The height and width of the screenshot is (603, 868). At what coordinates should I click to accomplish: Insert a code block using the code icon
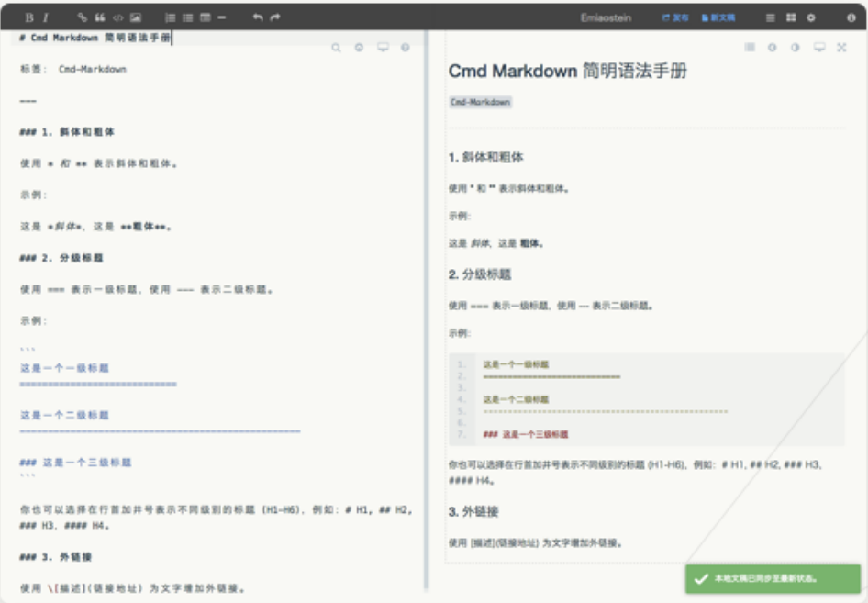click(117, 17)
